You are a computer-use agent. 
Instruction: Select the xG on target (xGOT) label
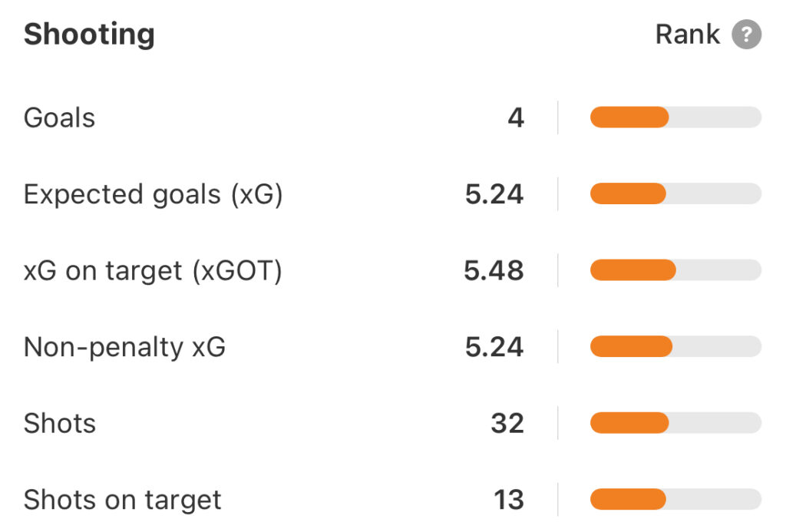click(153, 271)
